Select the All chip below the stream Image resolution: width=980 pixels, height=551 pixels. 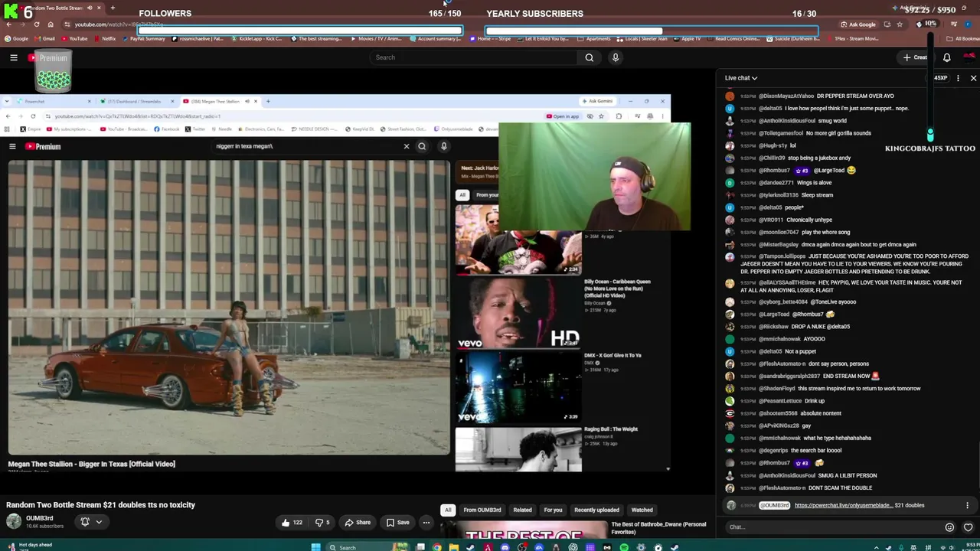tap(448, 510)
